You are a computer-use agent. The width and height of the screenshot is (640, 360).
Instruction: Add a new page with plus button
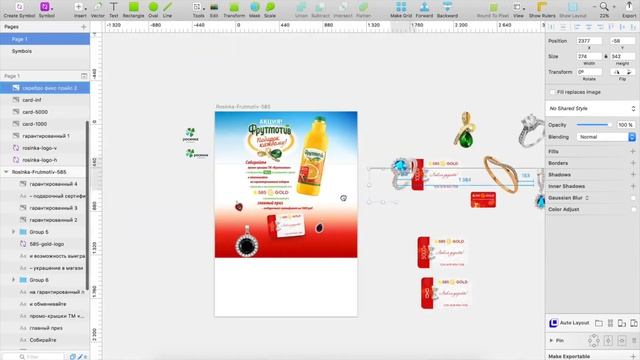click(84, 27)
